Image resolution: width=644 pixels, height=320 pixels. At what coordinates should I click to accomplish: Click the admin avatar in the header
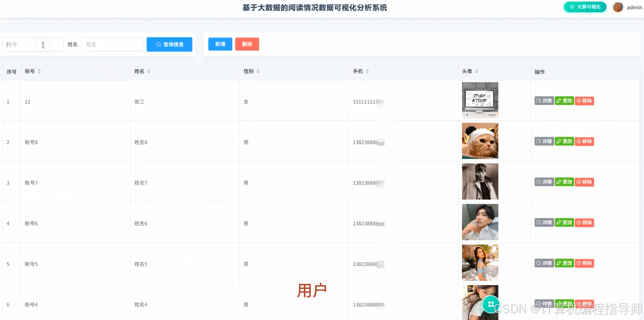617,7
